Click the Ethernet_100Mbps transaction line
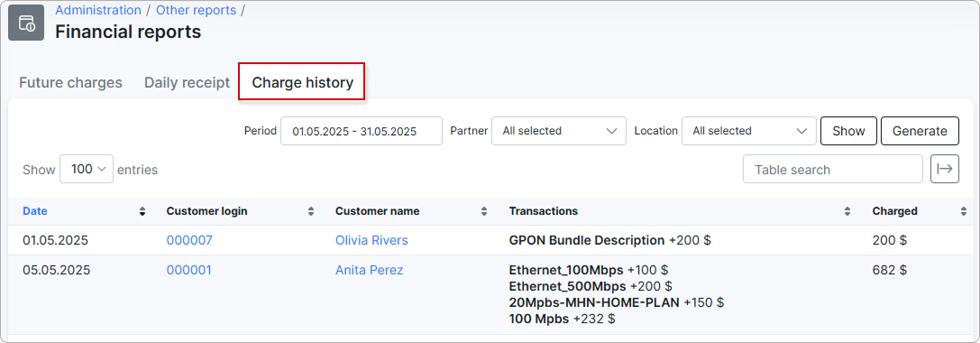The width and height of the screenshot is (980, 343). coord(589,271)
